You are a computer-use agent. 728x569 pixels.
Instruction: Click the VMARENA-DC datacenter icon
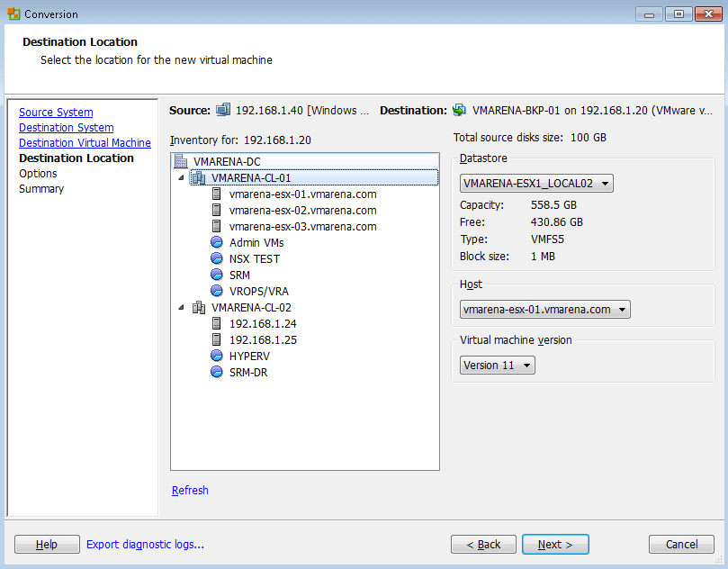tap(180, 161)
